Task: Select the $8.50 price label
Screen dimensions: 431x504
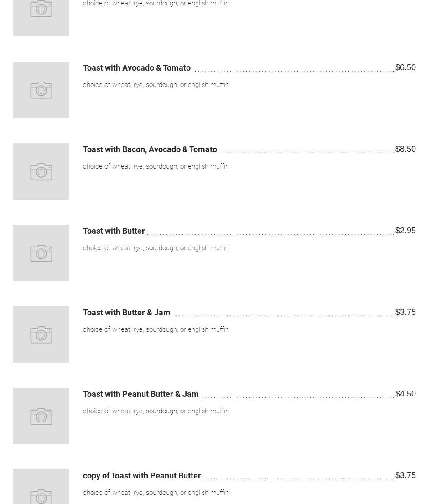Action: (405, 149)
